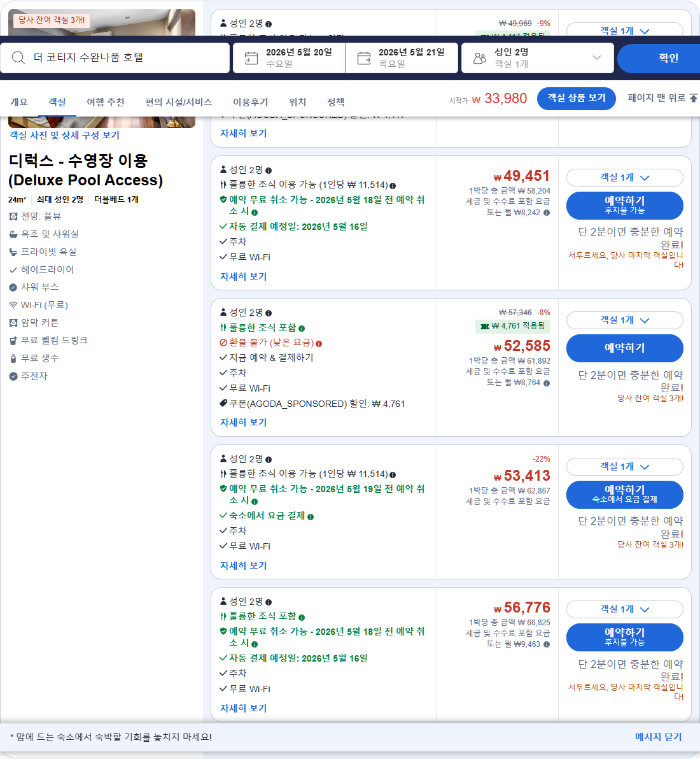
Task: Open the 정책 tab
Action: pos(336,102)
